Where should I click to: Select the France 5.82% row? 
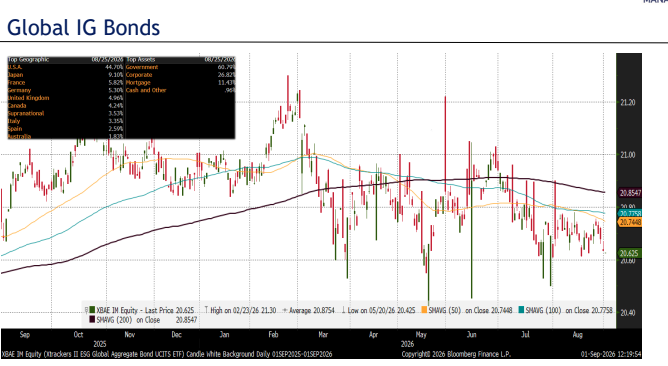coord(66,83)
